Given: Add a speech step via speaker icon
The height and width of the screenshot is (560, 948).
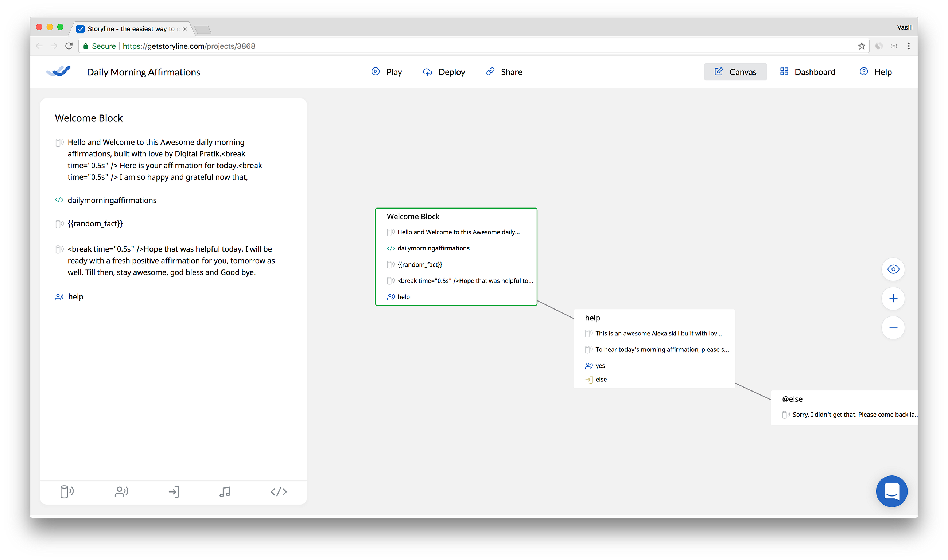Looking at the screenshot, I should tap(67, 492).
